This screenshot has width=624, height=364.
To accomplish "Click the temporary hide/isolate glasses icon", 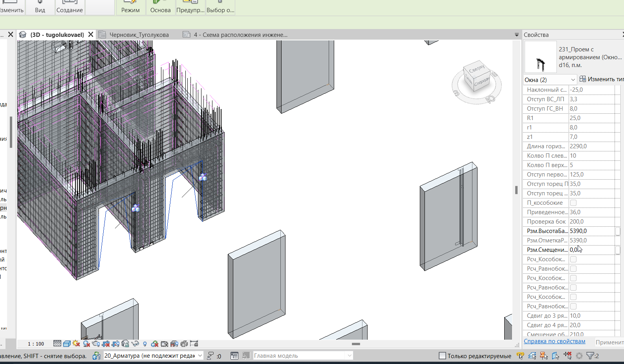I will pyautogui.click(x=135, y=344).
